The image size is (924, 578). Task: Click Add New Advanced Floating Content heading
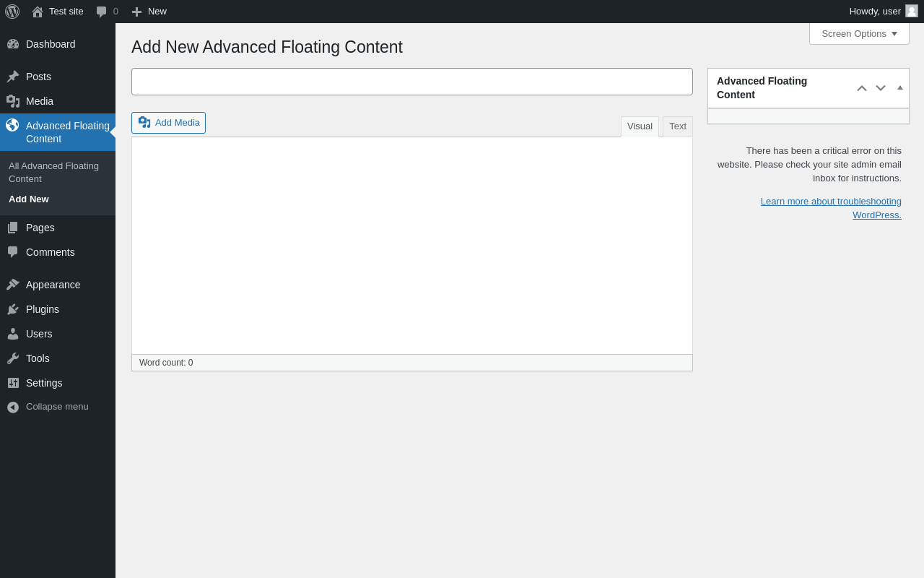coord(267,47)
